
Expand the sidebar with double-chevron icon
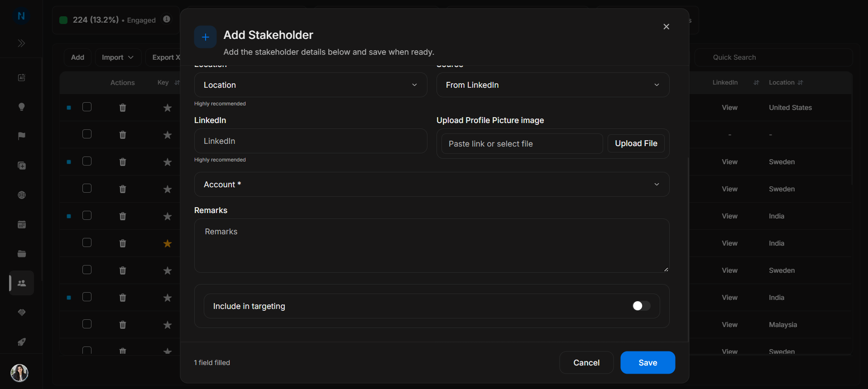[21, 43]
